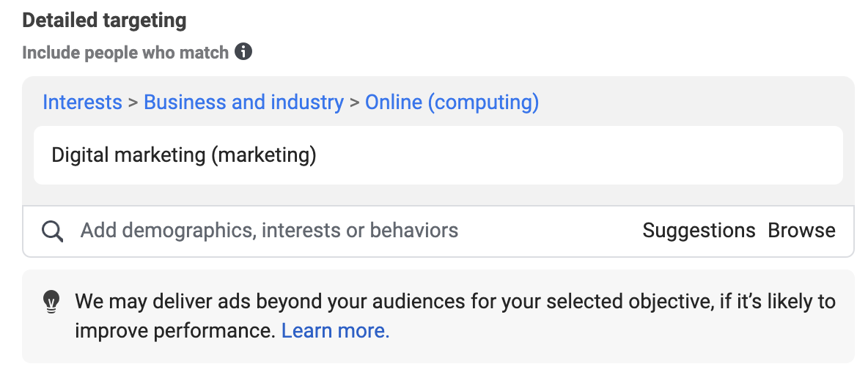
Task: Click the (marketing) qualifier in the interest row
Action: pos(263,155)
